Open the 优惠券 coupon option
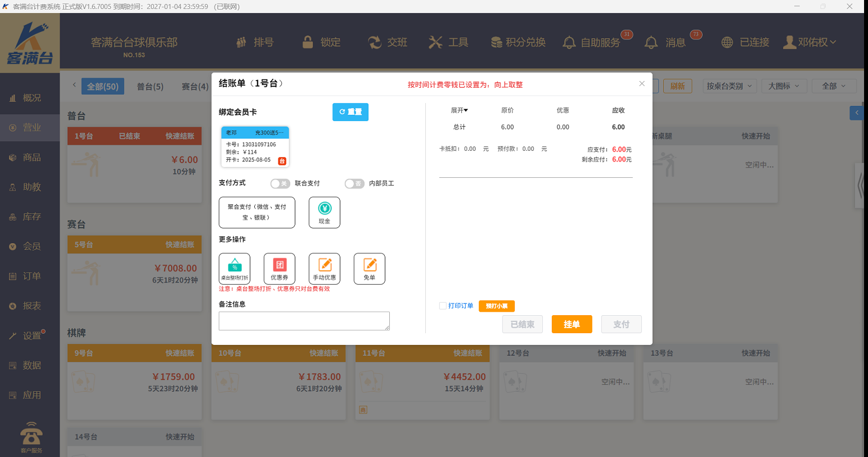This screenshot has height=457, width=868. [279, 268]
